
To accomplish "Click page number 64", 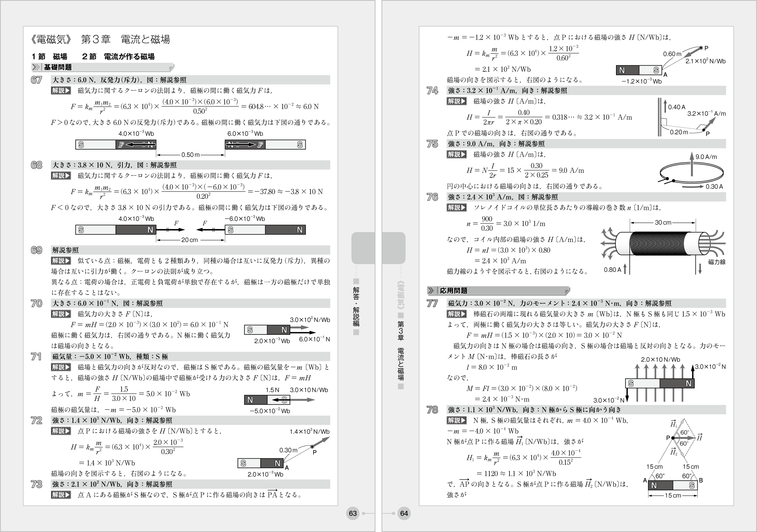I will click(x=404, y=513).
